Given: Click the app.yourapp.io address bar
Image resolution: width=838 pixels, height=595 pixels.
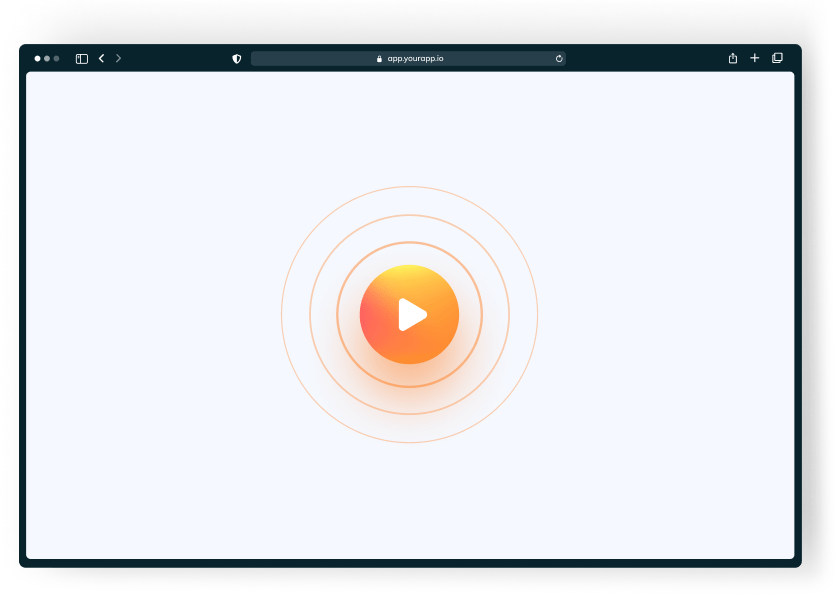Looking at the screenshot, I should coord(408,59).
